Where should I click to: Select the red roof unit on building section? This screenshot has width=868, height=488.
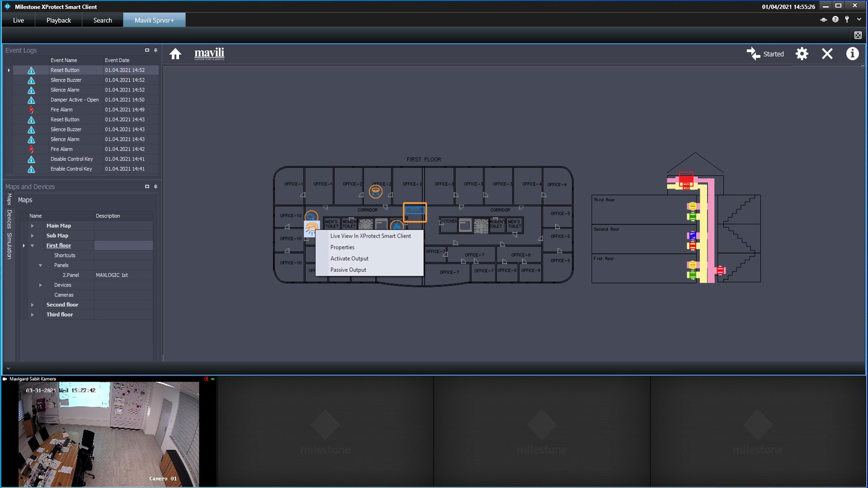point(686,180)
